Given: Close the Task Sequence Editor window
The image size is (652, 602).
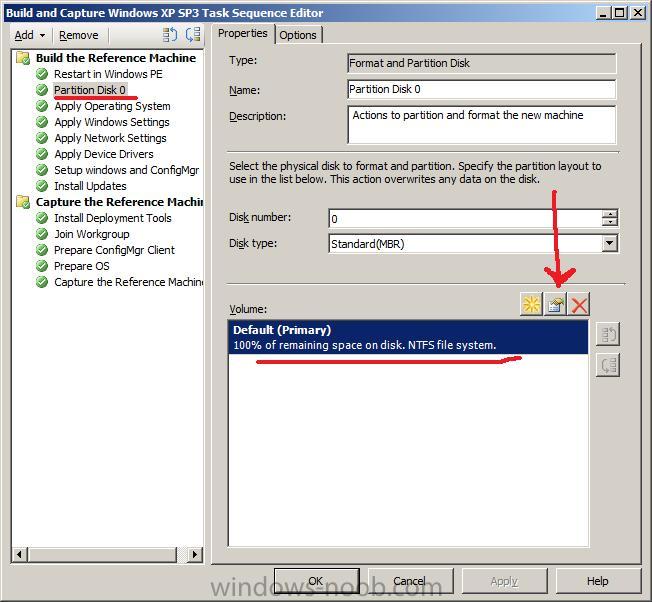Looking at the screenshot, I should coord(637,13).
